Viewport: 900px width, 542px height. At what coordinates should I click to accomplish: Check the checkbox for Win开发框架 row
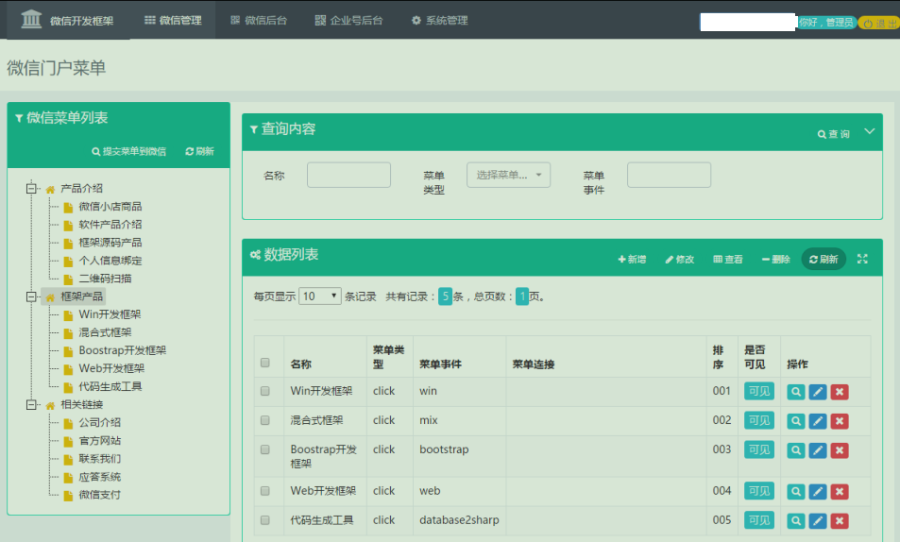point(265,391)
